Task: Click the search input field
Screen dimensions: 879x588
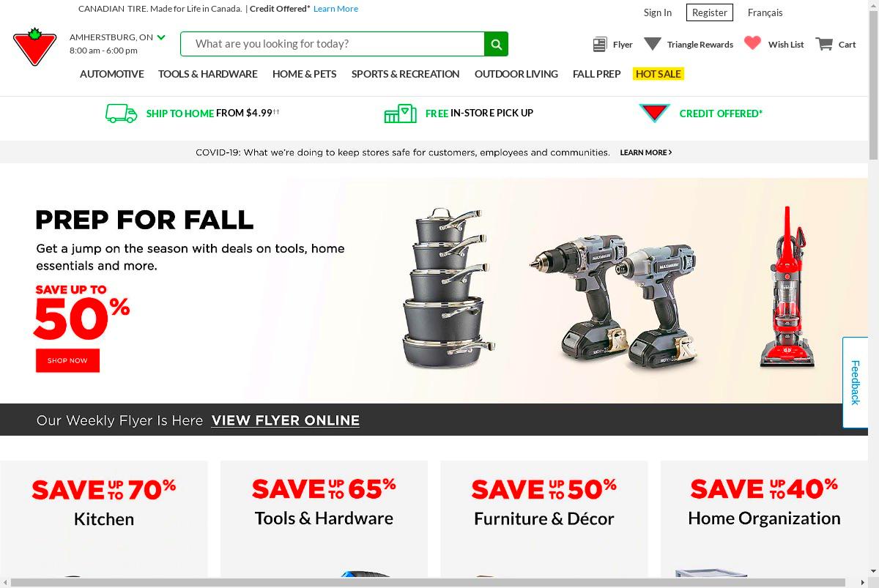Action: point(333,44)
